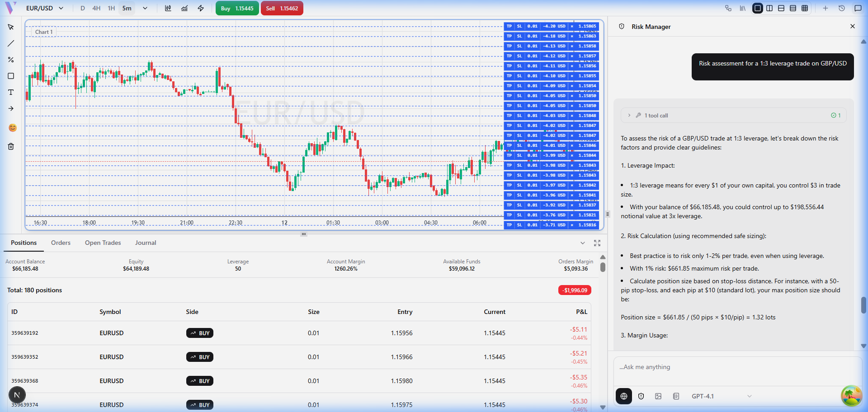This screenshot has width=868, height=412.
Task: Click the green Buy 1.15445 button
Action: [237, 8]
